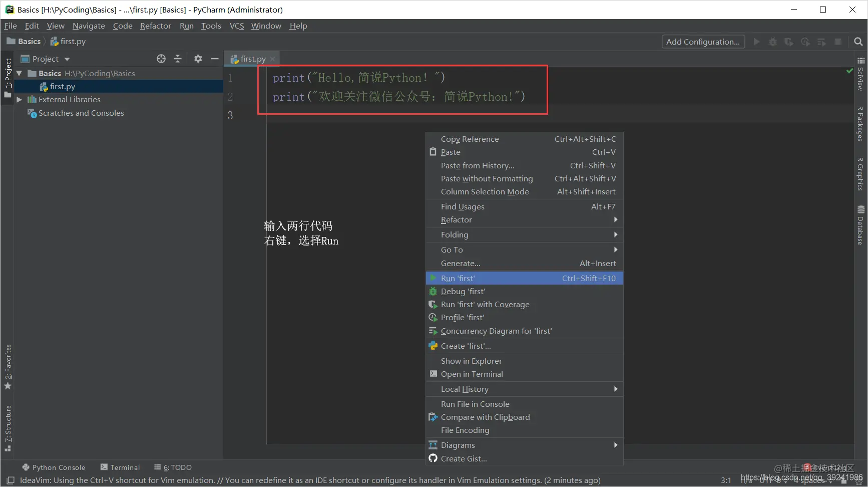Choose Show in Explorer entry
Viewport: 868px width, 487px height.
(525, 361)
